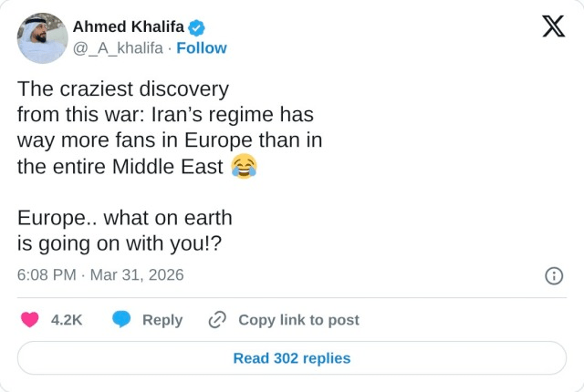
Task: Select the Copy link to post text
Action: pos(298,320)
